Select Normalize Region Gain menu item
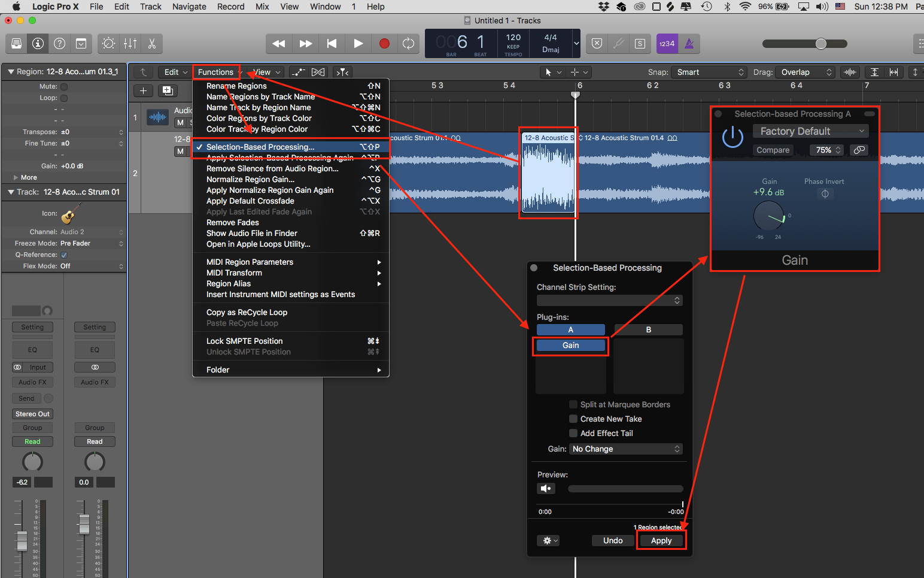The height and width of the screenshot is (578, 924). pyautogui.click(x=250, y=179)
